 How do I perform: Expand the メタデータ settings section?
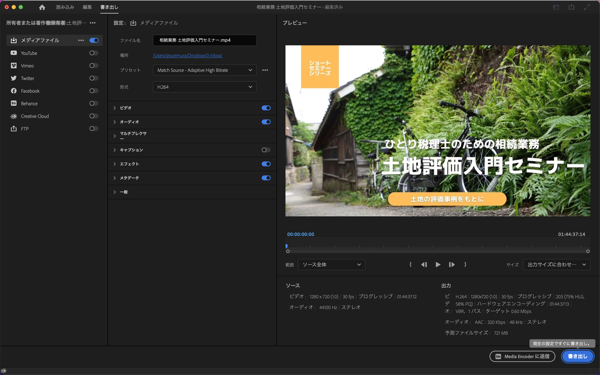coord(114,178)
